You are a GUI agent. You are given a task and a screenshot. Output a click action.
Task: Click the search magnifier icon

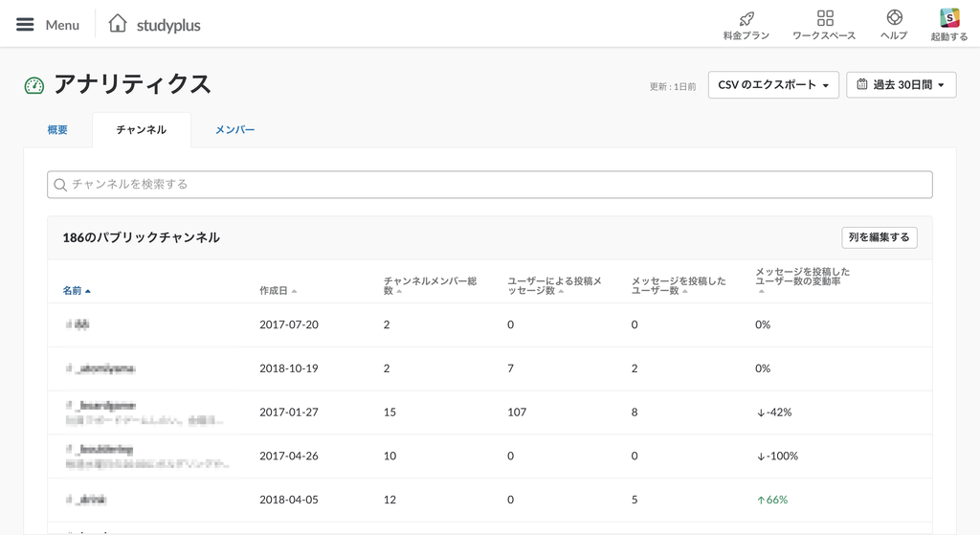[x=60, y=185]
